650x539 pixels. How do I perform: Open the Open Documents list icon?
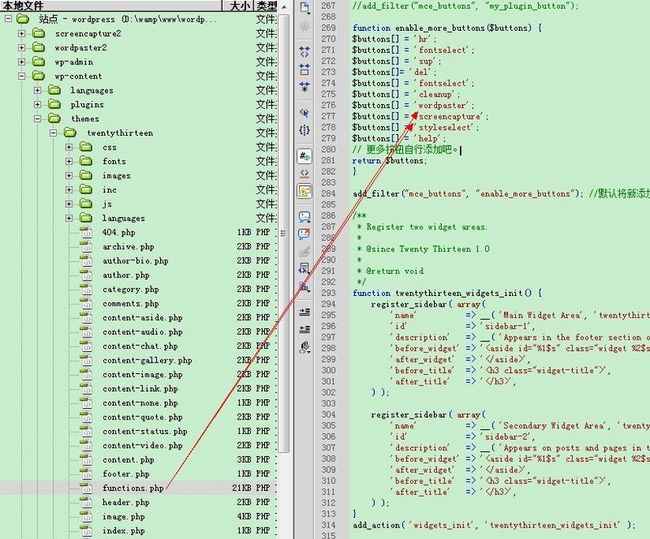tap(305, 7)
